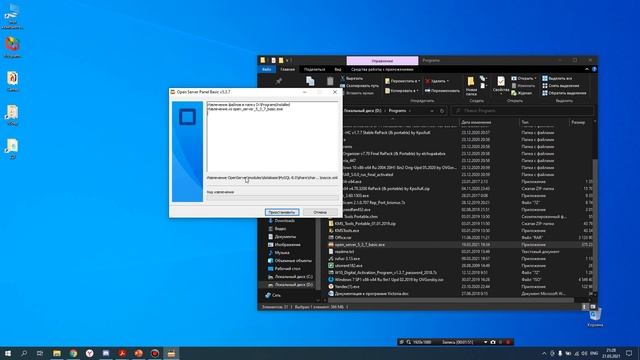Open Музыка in the navigation pane
The image size is (640, 360).
coord(282,253)
